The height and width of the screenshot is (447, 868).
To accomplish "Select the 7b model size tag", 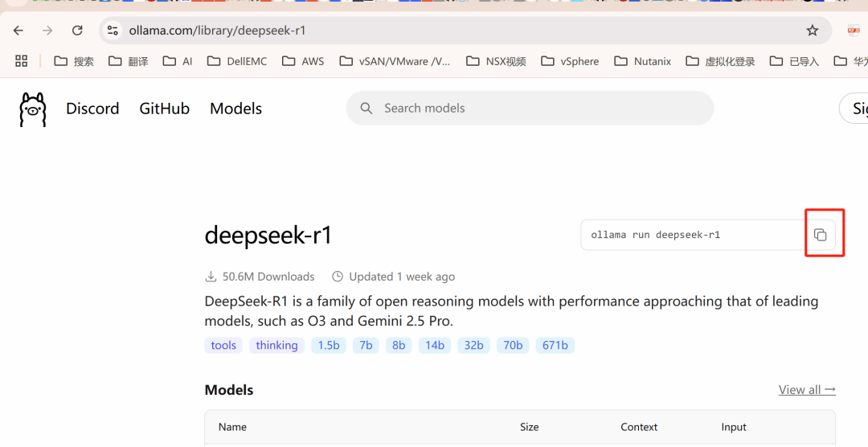I will tap(366, 345).
